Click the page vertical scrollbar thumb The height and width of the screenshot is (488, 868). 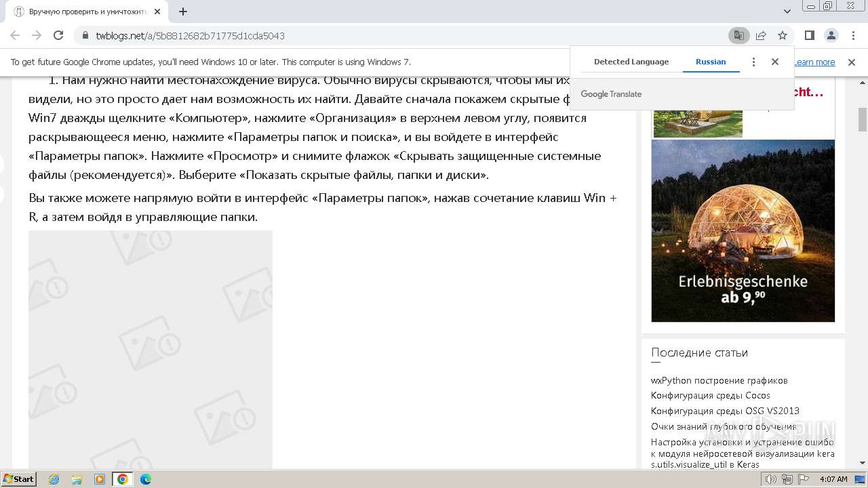tap(863, 119)
